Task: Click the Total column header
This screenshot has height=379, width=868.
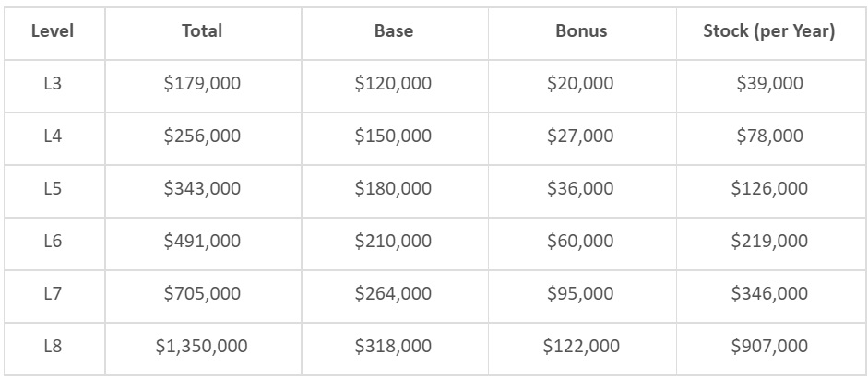Action: point(202,30)
